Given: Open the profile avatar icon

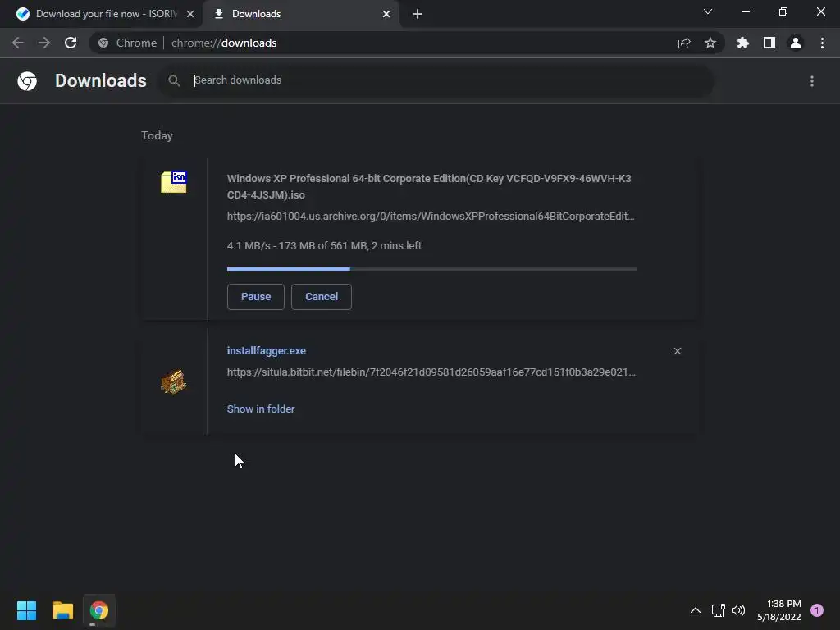Looking at the screenshot, I should [x=796, y=43].
